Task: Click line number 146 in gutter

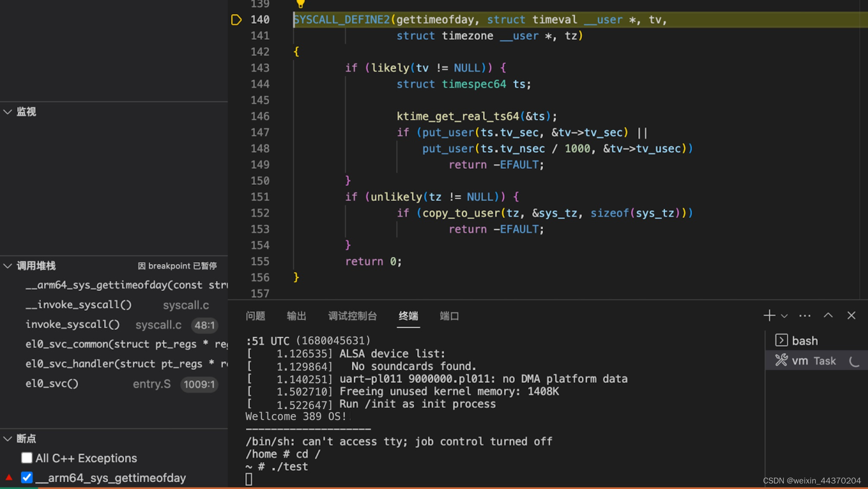Action: [260, 116]
